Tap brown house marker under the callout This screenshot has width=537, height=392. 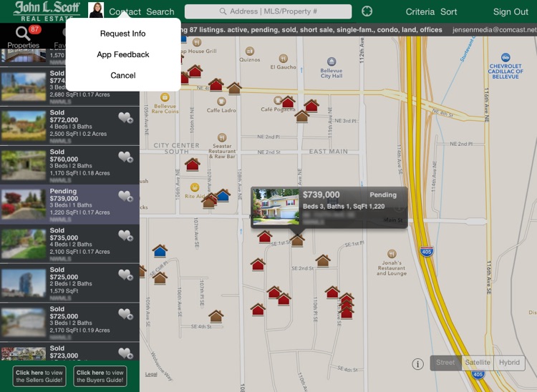[x=297, y=240]
